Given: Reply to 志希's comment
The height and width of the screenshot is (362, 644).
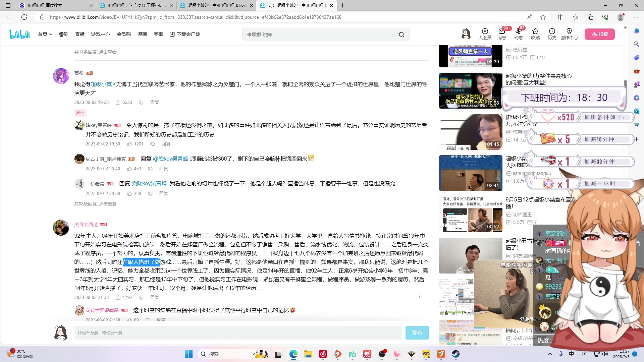Looking at the screenshot, I should coord(155,103).
